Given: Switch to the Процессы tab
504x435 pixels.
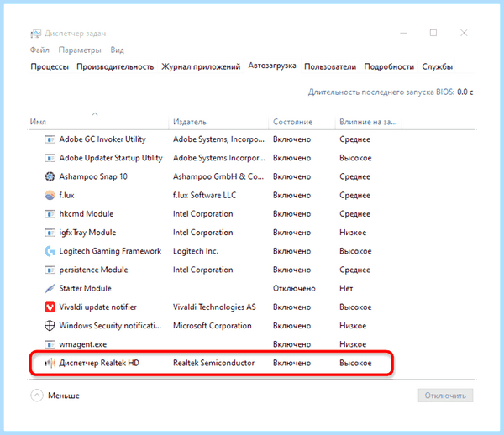Looking at the screenshot, I should 50,66.
